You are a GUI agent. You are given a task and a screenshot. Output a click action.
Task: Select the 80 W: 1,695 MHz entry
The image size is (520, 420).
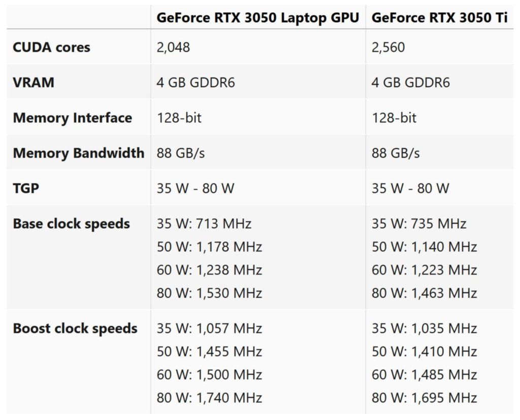[425, 398]
